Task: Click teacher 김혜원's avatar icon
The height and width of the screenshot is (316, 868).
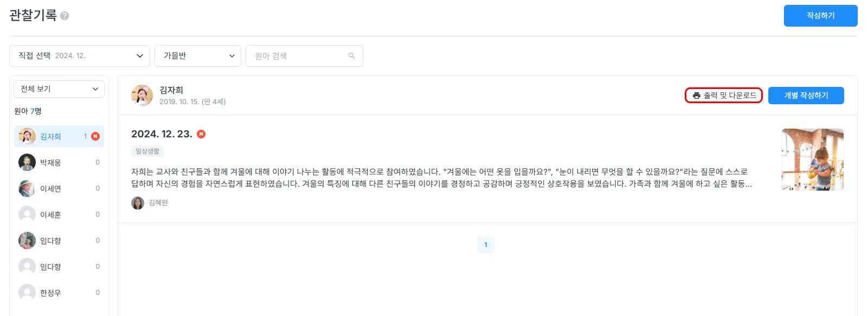Action: (x=138, y=203)
